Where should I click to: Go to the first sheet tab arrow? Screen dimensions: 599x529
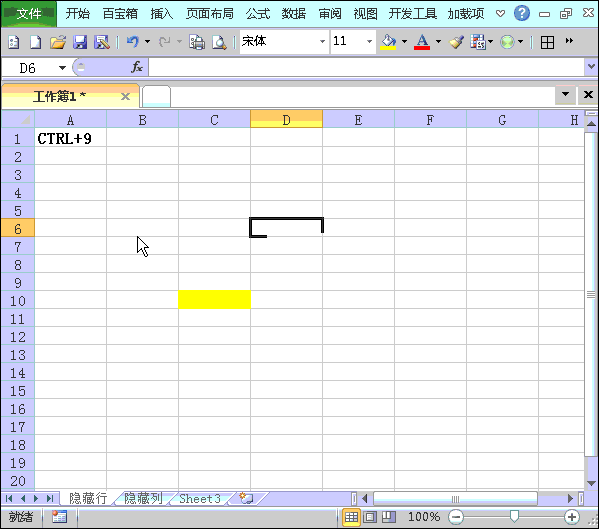(x=10, y=498)
